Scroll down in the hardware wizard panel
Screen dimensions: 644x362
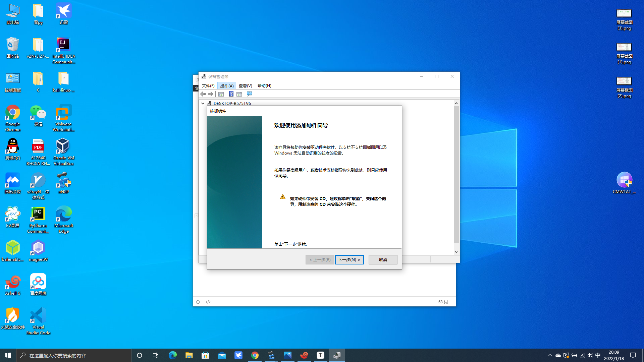[x=456, y=251]
